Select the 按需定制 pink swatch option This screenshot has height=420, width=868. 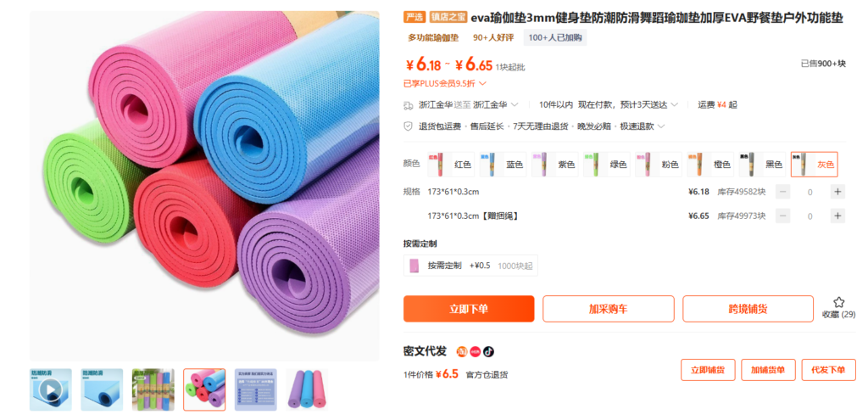pyautogui.click(x=470, y=266)
